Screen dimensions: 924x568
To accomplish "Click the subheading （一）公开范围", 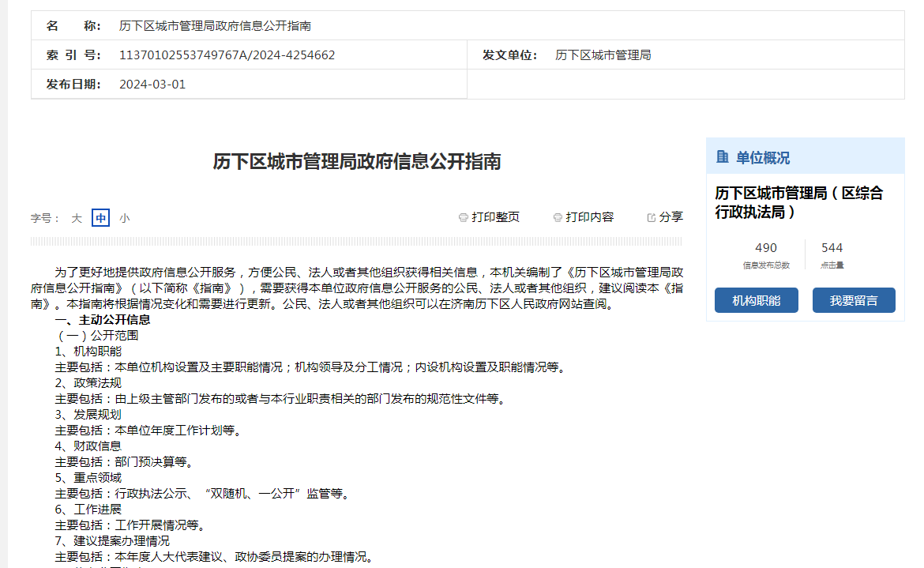I will tap(96, 335).
